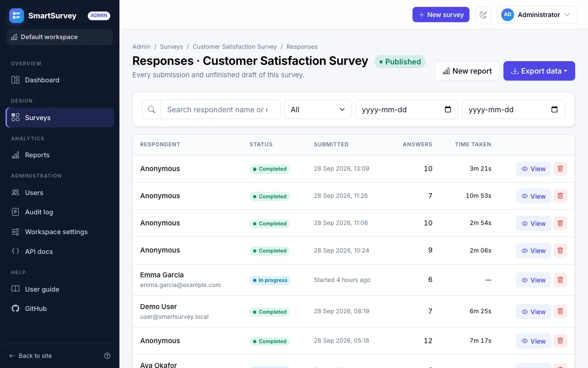Click Back to site link

[x=31, y=356]
